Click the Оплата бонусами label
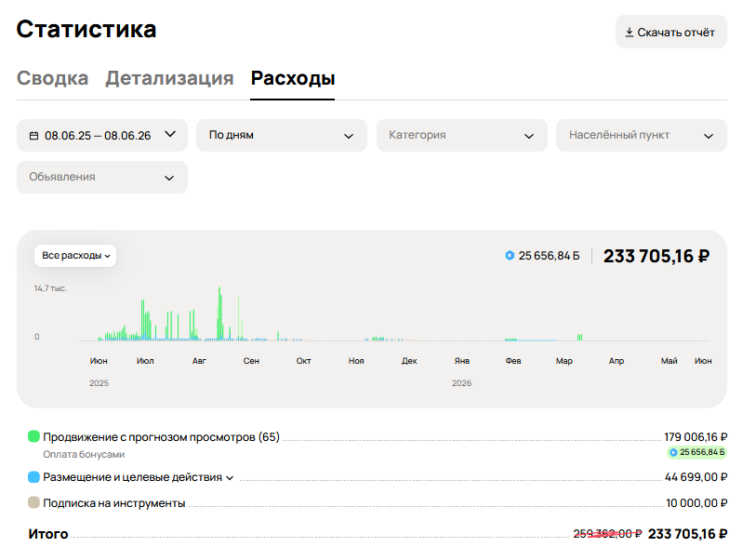 pos(84,454)
